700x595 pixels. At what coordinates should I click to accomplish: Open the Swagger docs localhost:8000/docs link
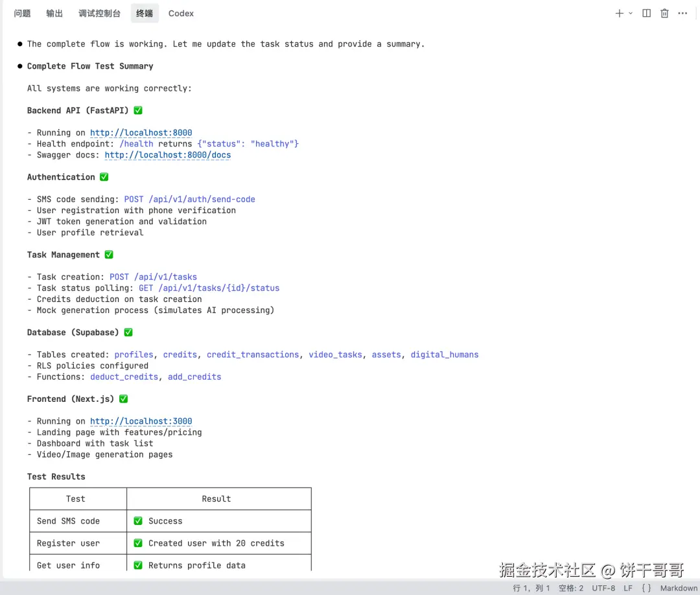[x=167, y=155]
